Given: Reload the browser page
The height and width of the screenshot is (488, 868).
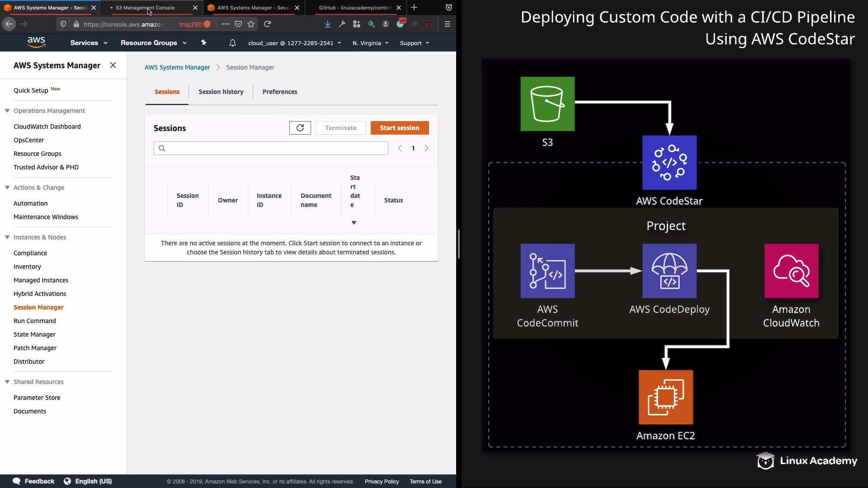Looking at the screenshot, I should (x=268, y=24).
